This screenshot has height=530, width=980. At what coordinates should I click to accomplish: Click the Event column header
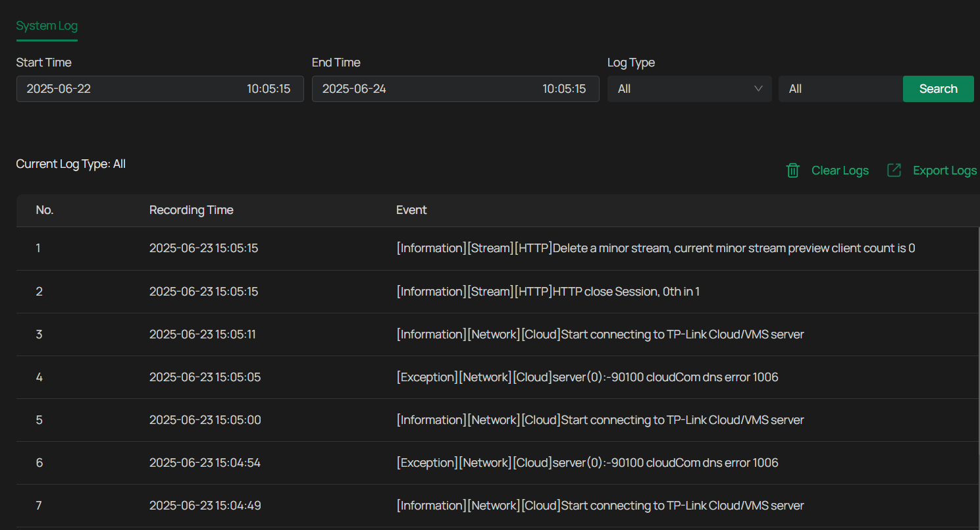coord(411,210)
